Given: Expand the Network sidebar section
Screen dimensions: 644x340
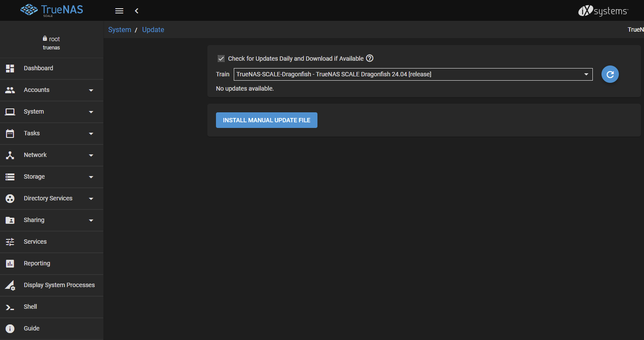Looking at the screenshot, I should pos(52,155).
